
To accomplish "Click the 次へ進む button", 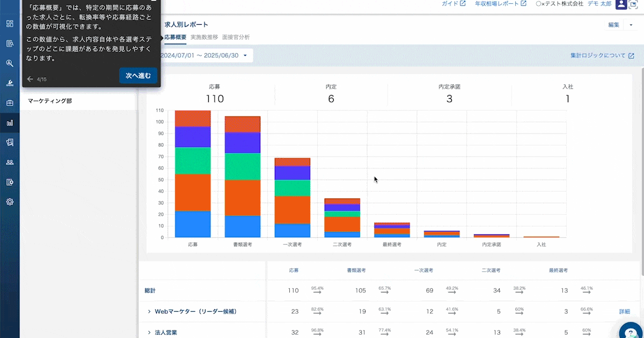I will 138,76.
